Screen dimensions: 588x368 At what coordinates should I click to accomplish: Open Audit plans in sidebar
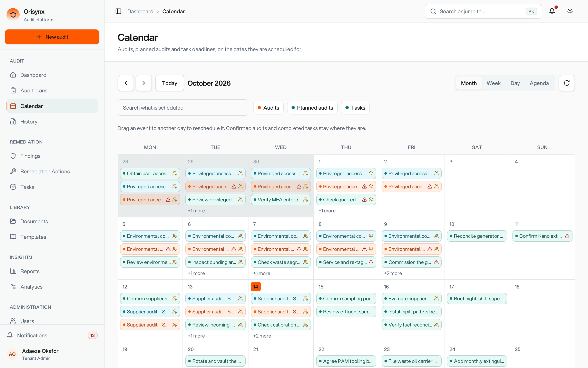pos(52,91)
